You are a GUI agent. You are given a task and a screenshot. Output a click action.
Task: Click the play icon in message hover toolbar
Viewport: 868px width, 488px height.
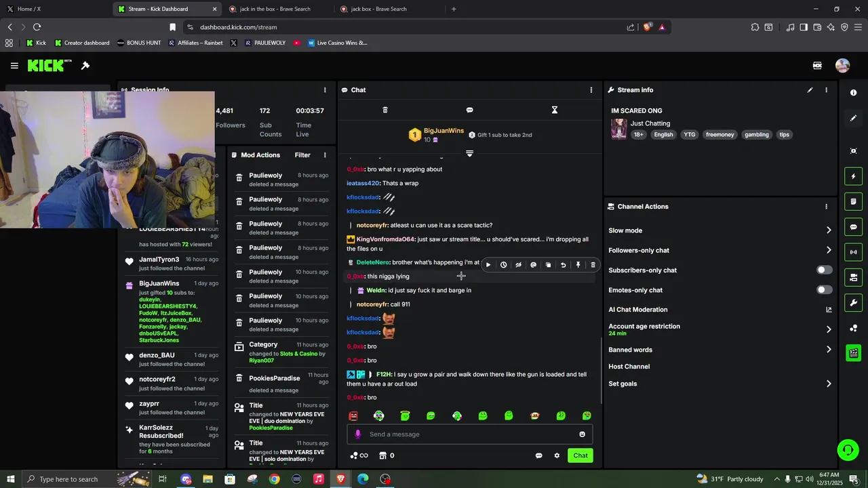pyautogui.click(x=488, y=265)
